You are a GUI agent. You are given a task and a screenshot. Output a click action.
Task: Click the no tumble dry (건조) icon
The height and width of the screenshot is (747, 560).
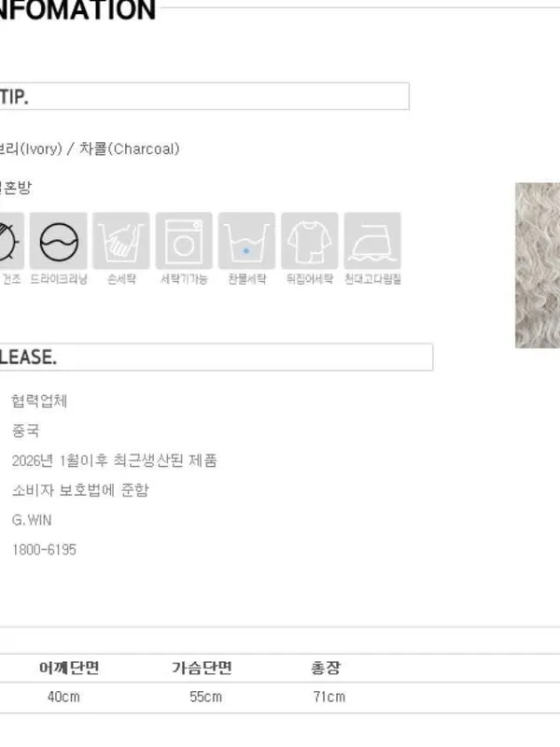(x=11, y=241)
